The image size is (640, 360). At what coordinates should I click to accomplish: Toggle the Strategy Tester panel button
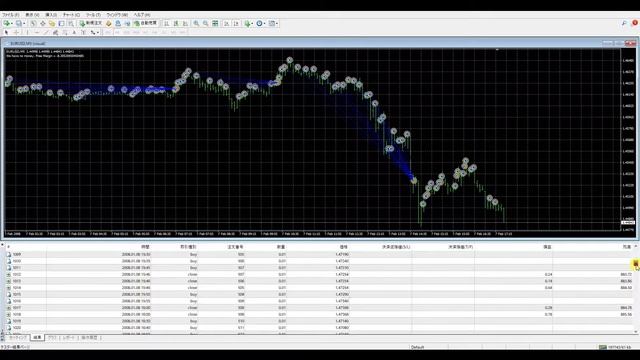(x=71, y=23)
